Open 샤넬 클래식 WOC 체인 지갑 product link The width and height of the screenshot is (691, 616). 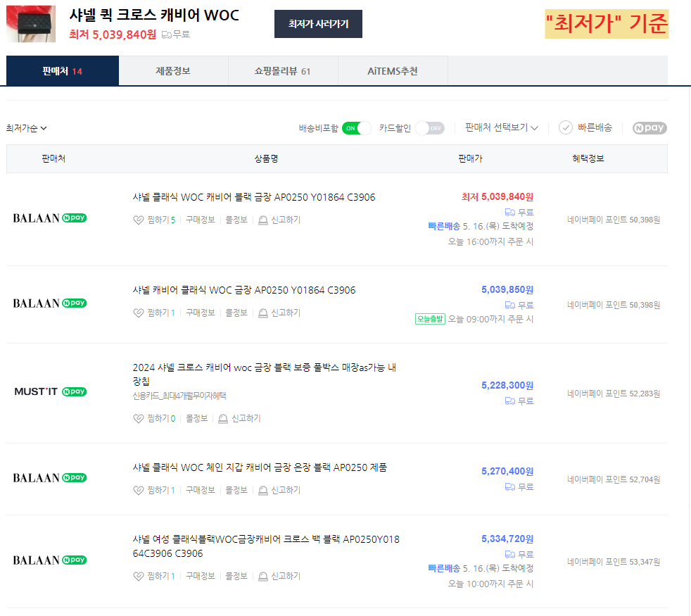click(x=260, y=467)
